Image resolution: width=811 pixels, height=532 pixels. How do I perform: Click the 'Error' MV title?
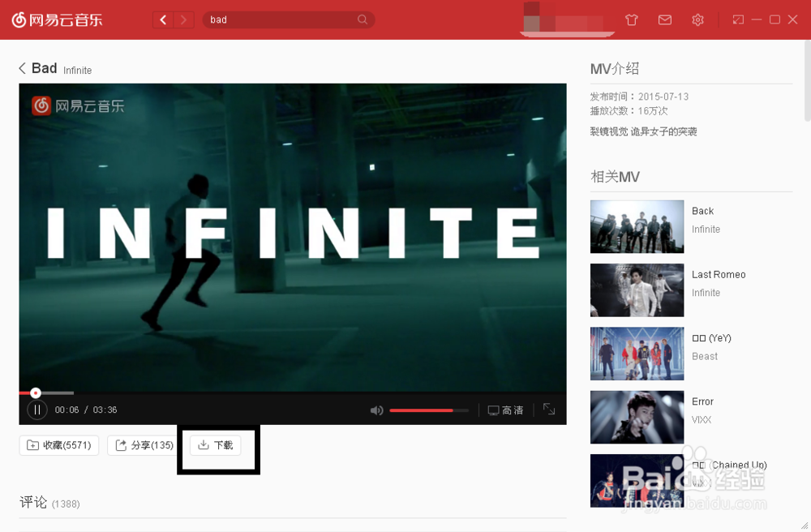coord(702,401)
